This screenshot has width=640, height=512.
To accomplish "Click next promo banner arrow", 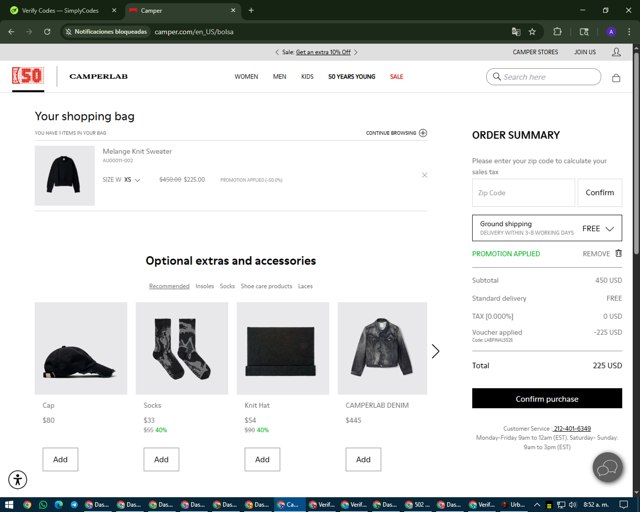I will [x=356, y=52].
